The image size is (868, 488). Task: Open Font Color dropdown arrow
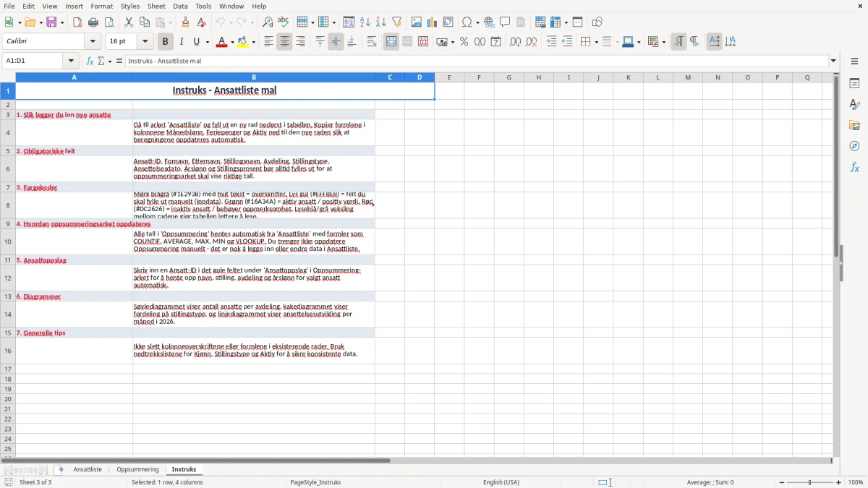coord(232,42)
